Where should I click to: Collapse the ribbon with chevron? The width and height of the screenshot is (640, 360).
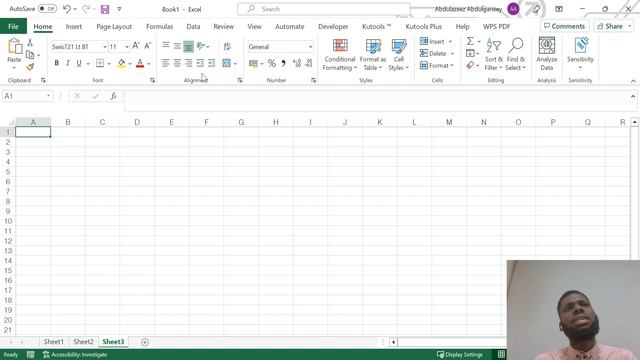click(633, 81)
